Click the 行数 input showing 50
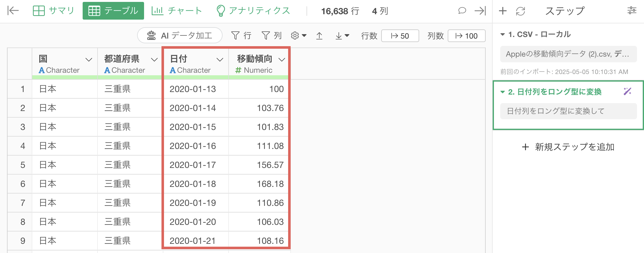Image resolution: width=644 pixels, height=253 pixels. (x=400, y=36)
